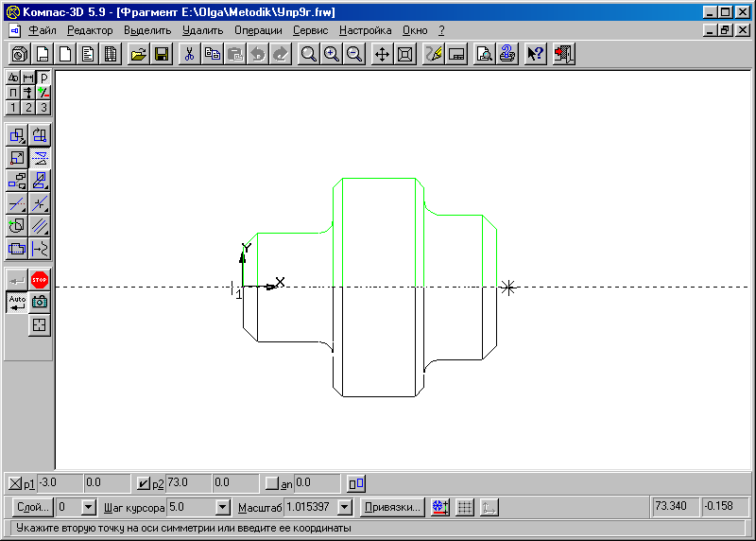The width and height of the screenshot is (756, 541).
Task: Click the p1 X coordinate field -3.0
Action: [60, 483]
